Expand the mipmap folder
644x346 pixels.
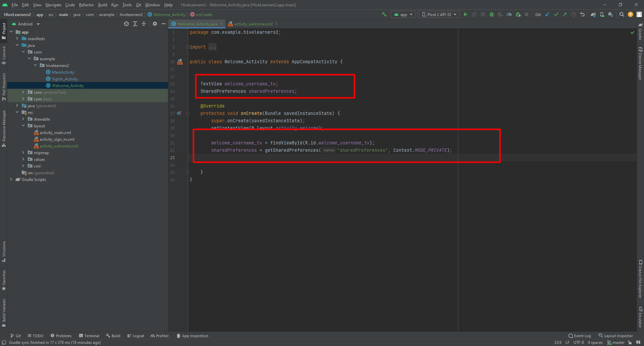tap(23, 152)
